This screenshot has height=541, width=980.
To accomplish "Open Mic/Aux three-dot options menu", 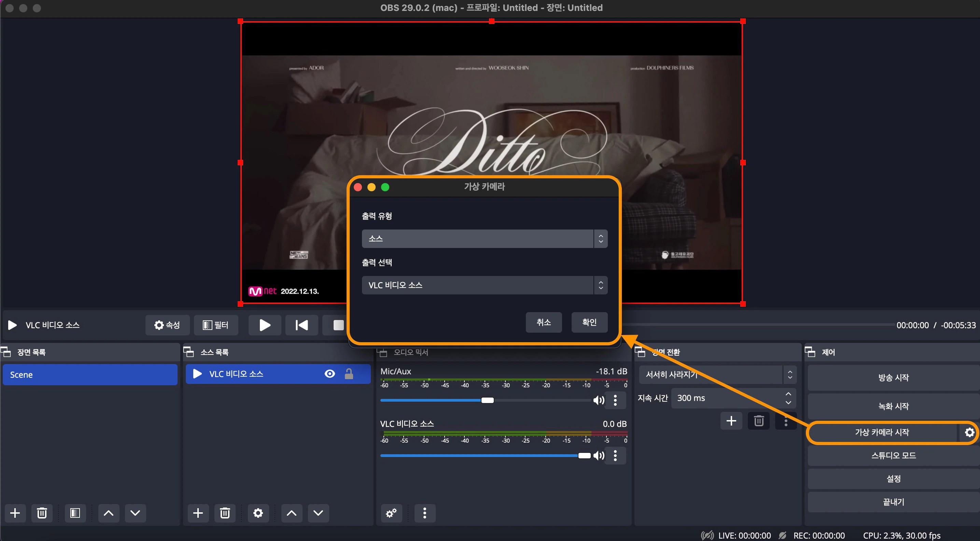I will 616,400.
